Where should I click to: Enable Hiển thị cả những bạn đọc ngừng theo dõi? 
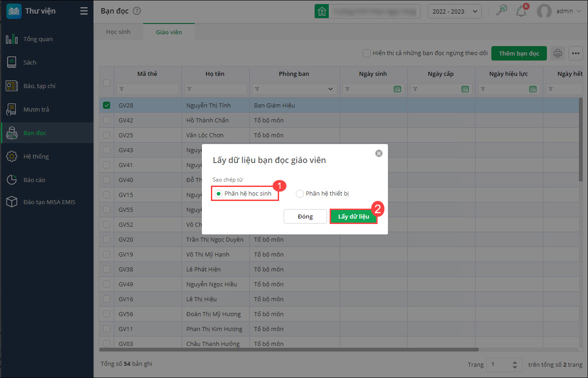367,53
